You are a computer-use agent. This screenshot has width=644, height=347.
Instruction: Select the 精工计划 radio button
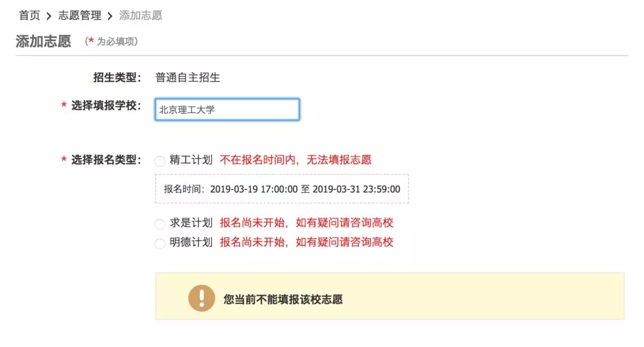pyautogui.click(x=160, y=161)
